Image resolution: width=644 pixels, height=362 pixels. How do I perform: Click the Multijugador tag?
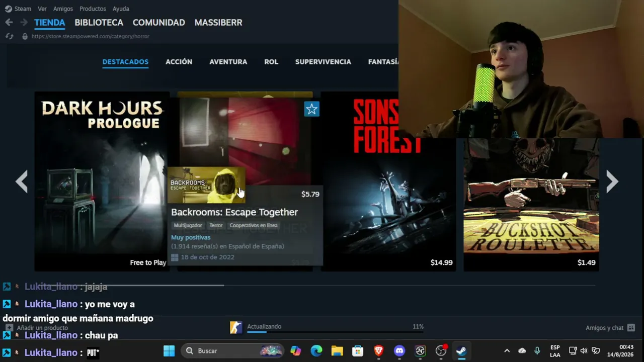[x=188, y=226]
